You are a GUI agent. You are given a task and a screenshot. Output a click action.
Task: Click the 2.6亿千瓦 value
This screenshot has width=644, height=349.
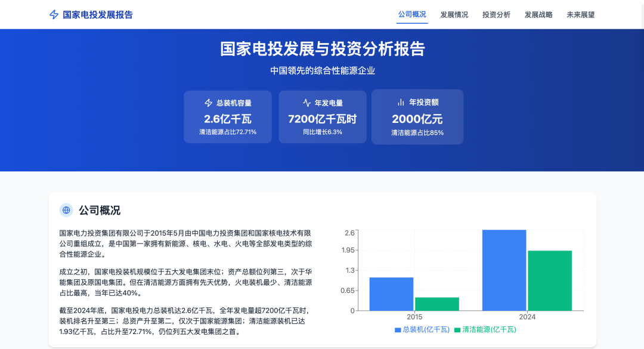(228, 119)
